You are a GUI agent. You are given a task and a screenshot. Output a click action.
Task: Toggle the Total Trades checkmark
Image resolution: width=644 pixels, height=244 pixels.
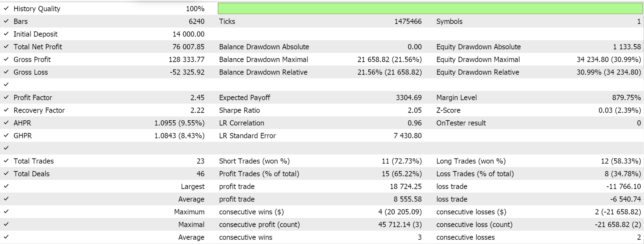point(6,161)
